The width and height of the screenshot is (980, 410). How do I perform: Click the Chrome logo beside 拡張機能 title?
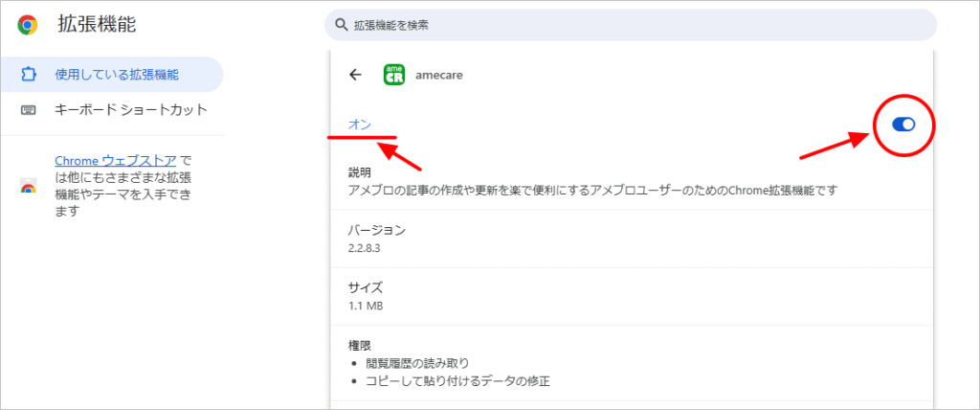point(28,25)
